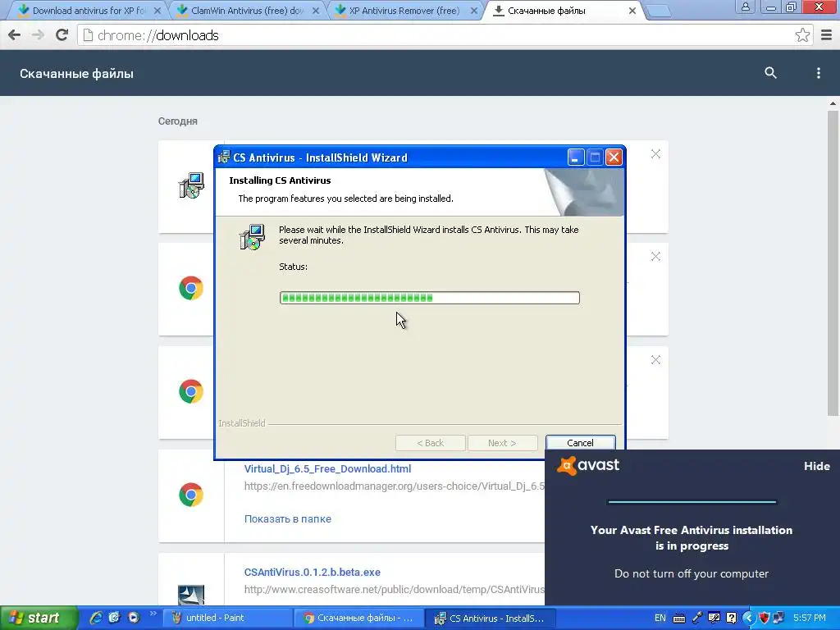Viewport: 840px width, 630px height.
Task: Open the on-screen keyboard tray icon
Action: [678, 619]
